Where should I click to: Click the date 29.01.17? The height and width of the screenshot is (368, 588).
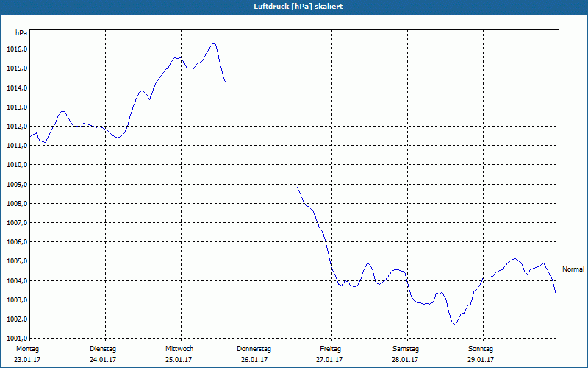[481, 360]
